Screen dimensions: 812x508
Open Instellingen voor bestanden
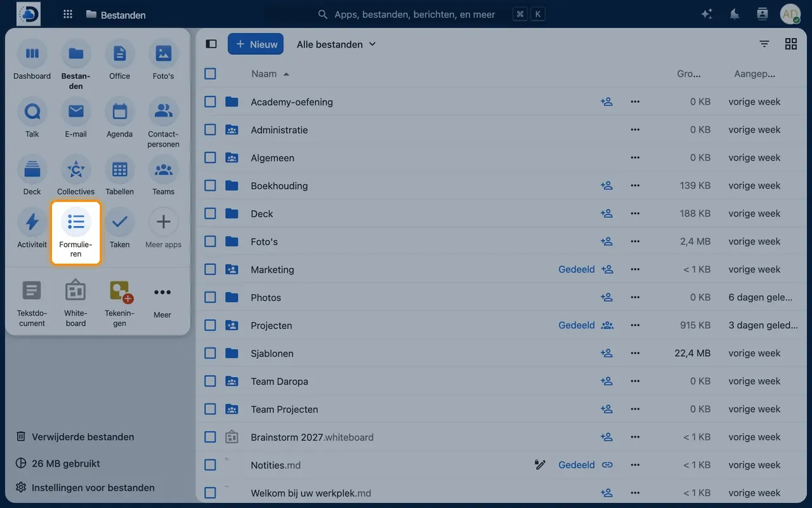coord(85,488)
